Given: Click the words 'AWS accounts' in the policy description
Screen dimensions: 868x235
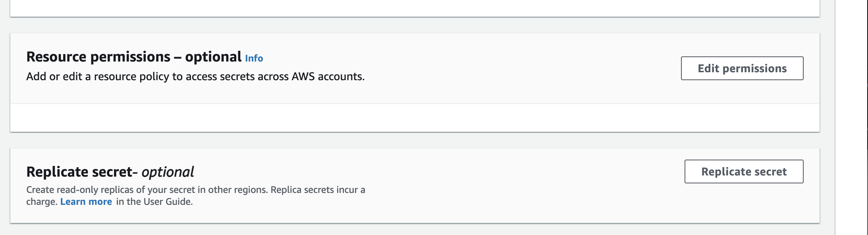Looking at the screenshot, I should [327, 76].
